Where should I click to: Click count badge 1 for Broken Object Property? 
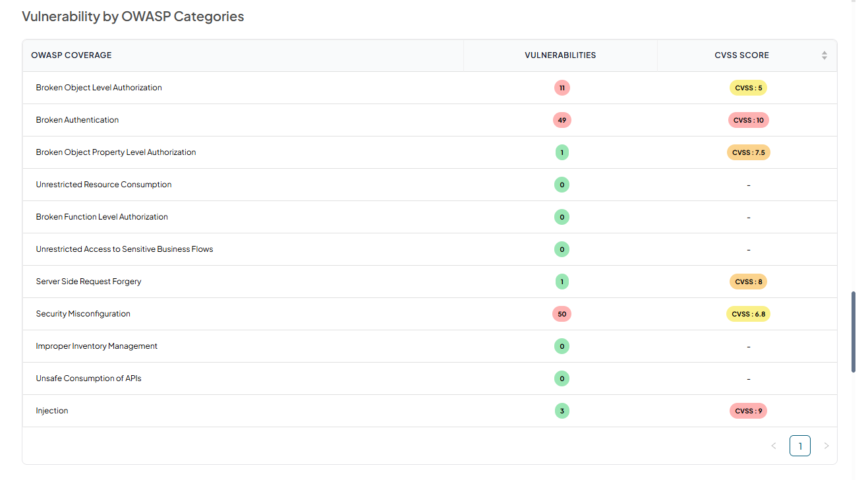point(562,152)
